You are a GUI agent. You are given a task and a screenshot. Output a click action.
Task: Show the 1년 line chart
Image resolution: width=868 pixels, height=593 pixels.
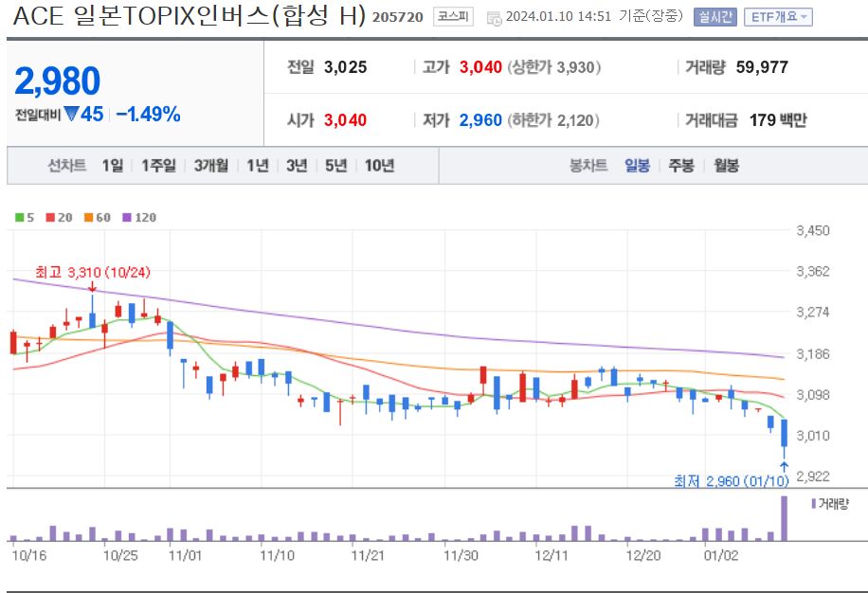[x=258, y=166]
